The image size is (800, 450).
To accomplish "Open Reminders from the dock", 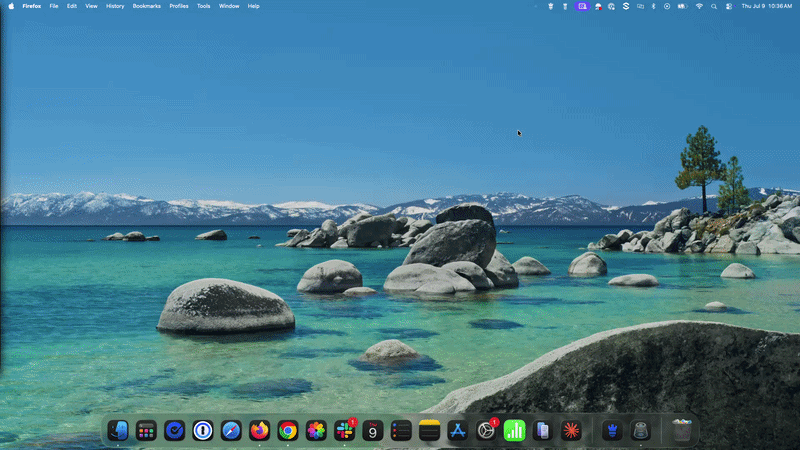I will (401, 431).
